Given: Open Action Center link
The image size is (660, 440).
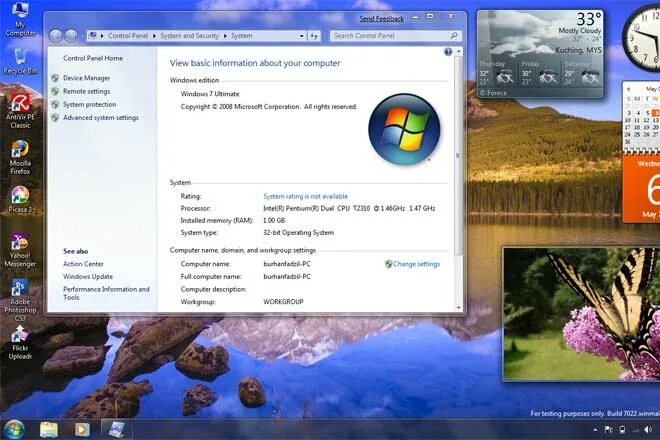Looking at the screenshot, I should [83, 264].
